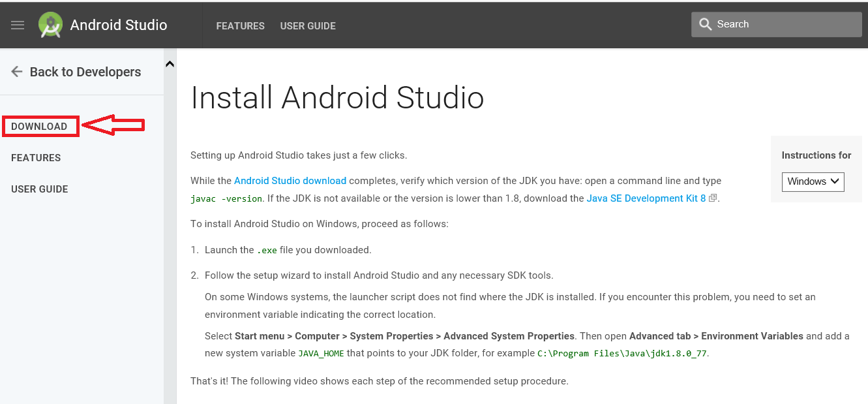The height and width of the screenshot is (404, 868).
Task: Open USER GUIDE from the top navigation
Action: (308, 26)
